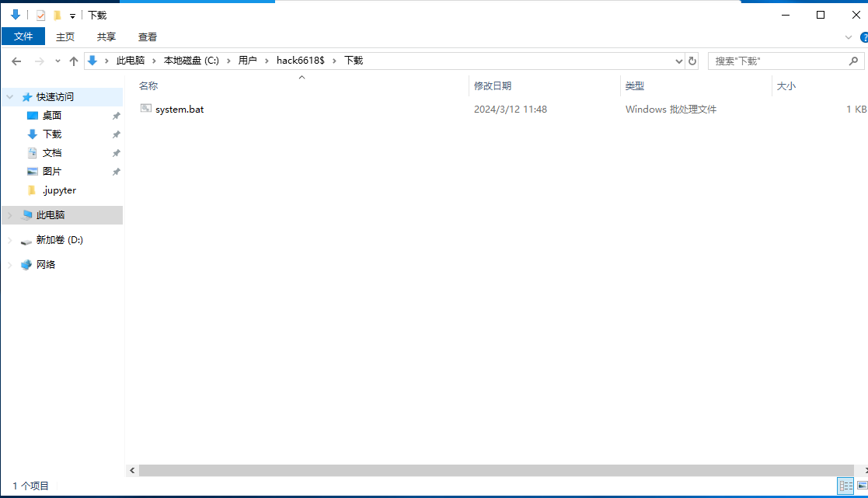Open the 桌面 quick access folder

[52, 116]
